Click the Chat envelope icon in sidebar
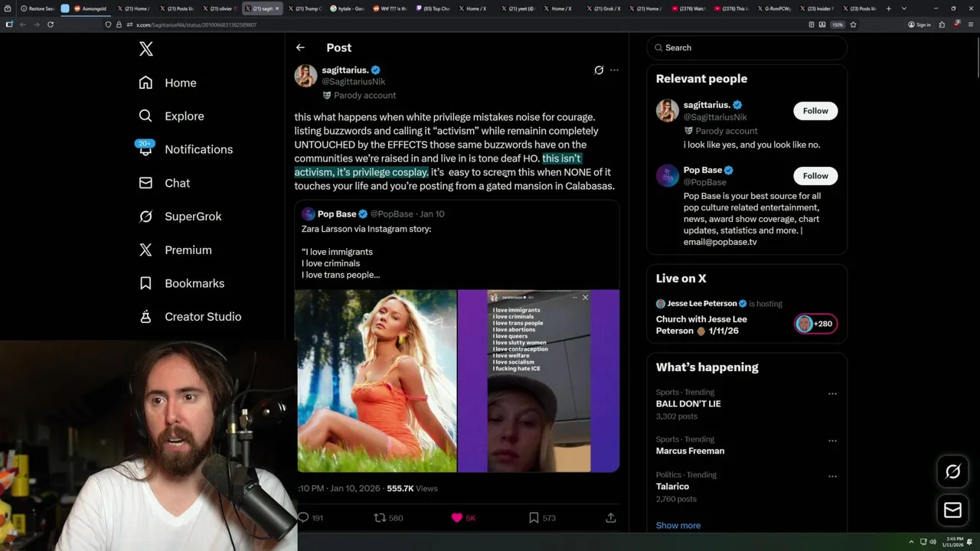This screenshot has height=551, width=980. (145, 183)
